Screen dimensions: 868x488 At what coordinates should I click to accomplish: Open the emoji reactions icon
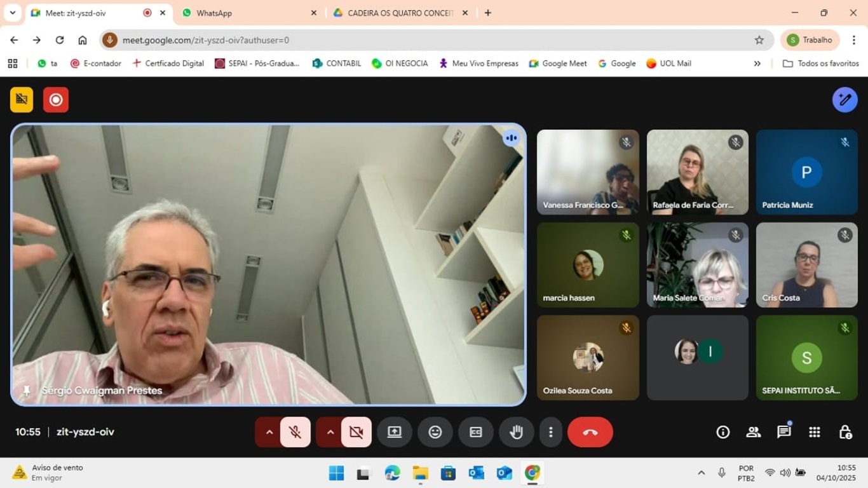tap(435, 432)
